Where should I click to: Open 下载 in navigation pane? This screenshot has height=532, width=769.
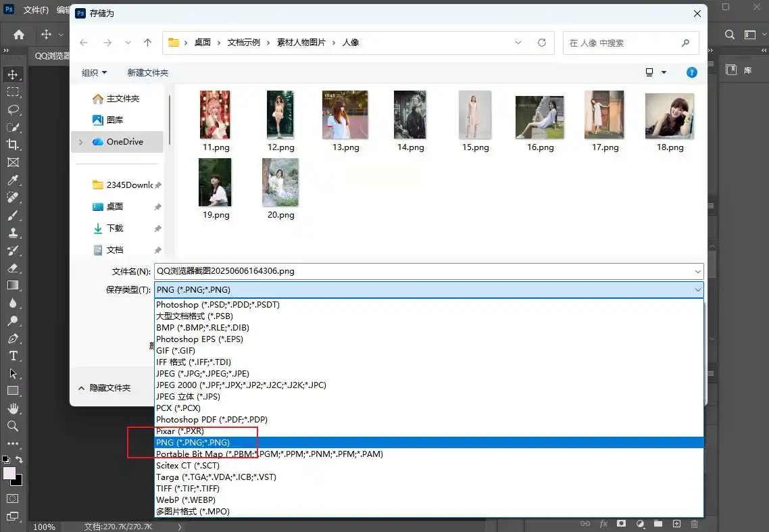pos(108,228)
